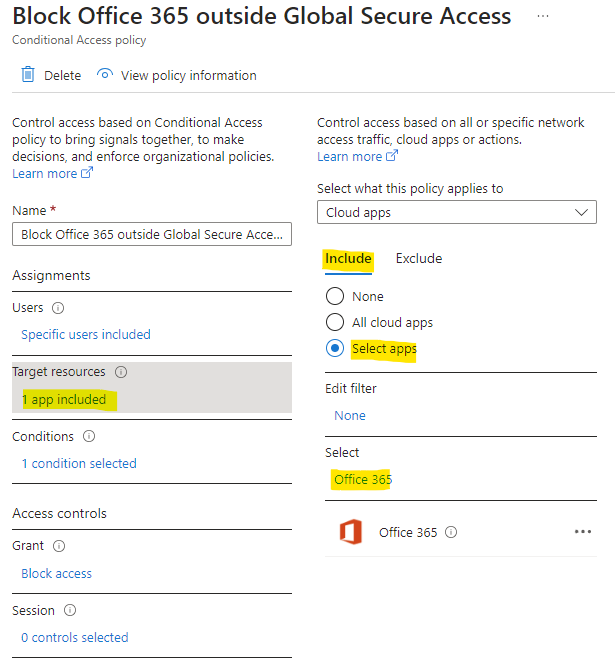This screenshot has height=664, width=615.
Task: Open left Learn more link
Action: [44, 174]
